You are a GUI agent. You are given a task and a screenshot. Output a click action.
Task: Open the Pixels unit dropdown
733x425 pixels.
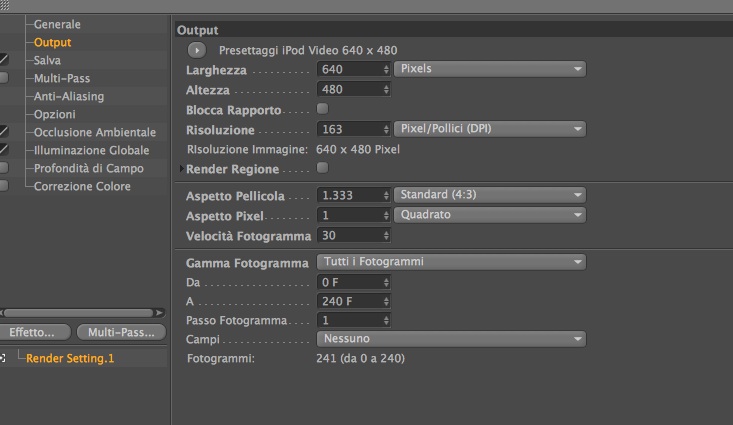coord(490,69)
